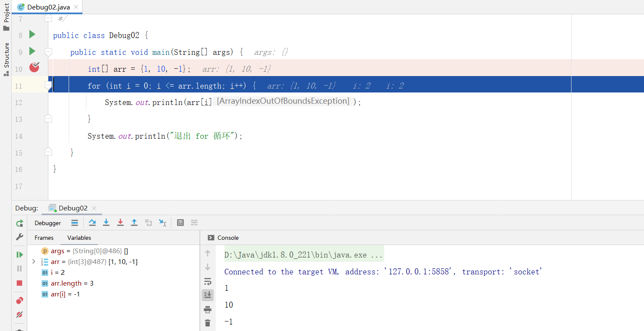Click the Step Out icon
This screenshot has height=331, width=644.
(x=134, y=223)
